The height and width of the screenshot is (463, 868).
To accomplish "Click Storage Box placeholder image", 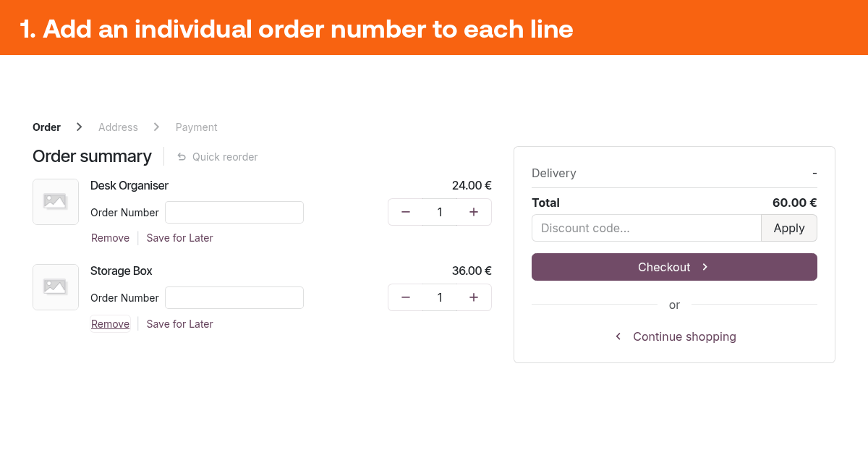I will 56,287.
